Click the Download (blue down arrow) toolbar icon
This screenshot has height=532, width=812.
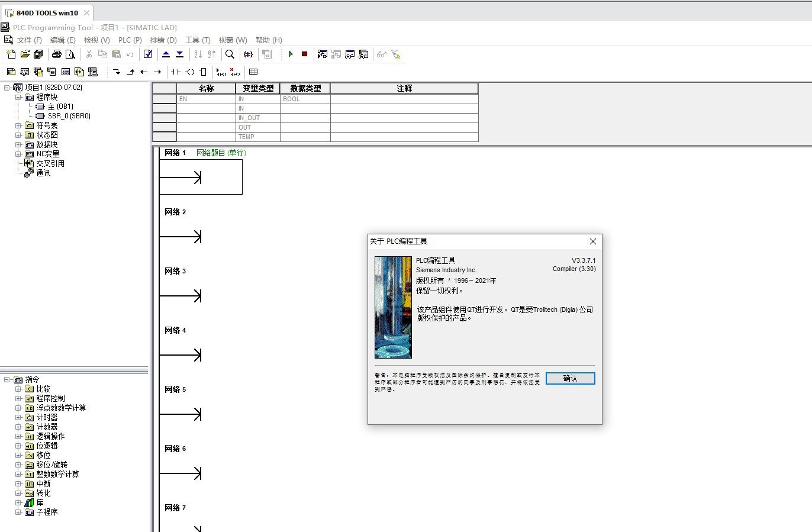point(179,54)
